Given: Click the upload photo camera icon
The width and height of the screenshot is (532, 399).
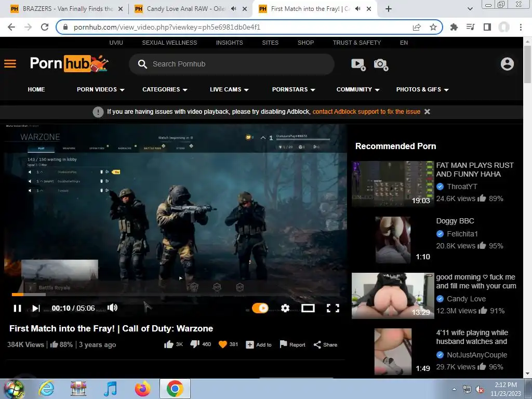Looking at the screenshot, I should coord(381,64).
